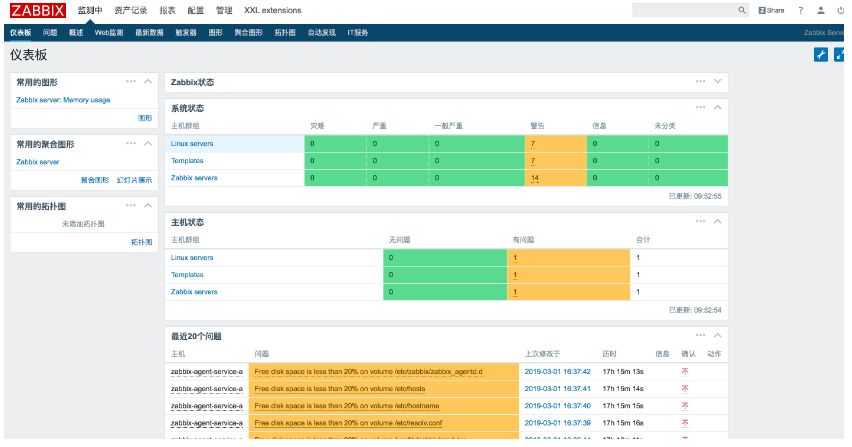Click warning count 14 for Zabbix servers

click(535, 178)
